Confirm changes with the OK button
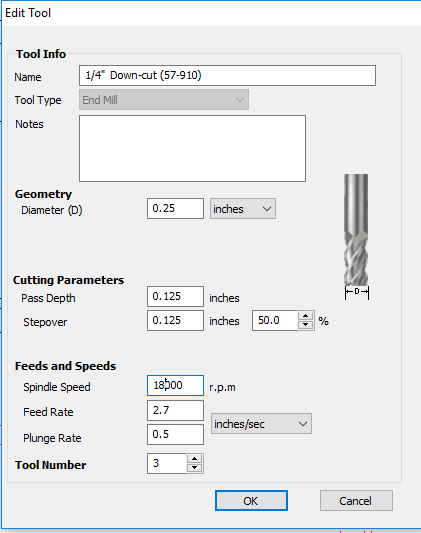 point(251,500)
